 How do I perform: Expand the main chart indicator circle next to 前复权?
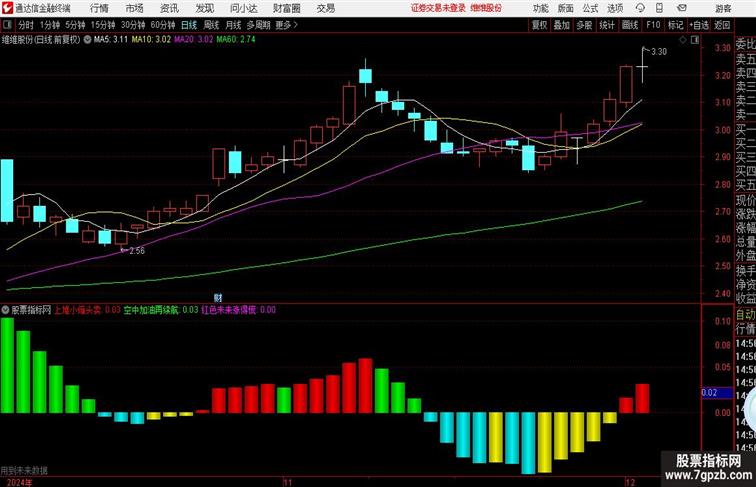tap(87, 40)
